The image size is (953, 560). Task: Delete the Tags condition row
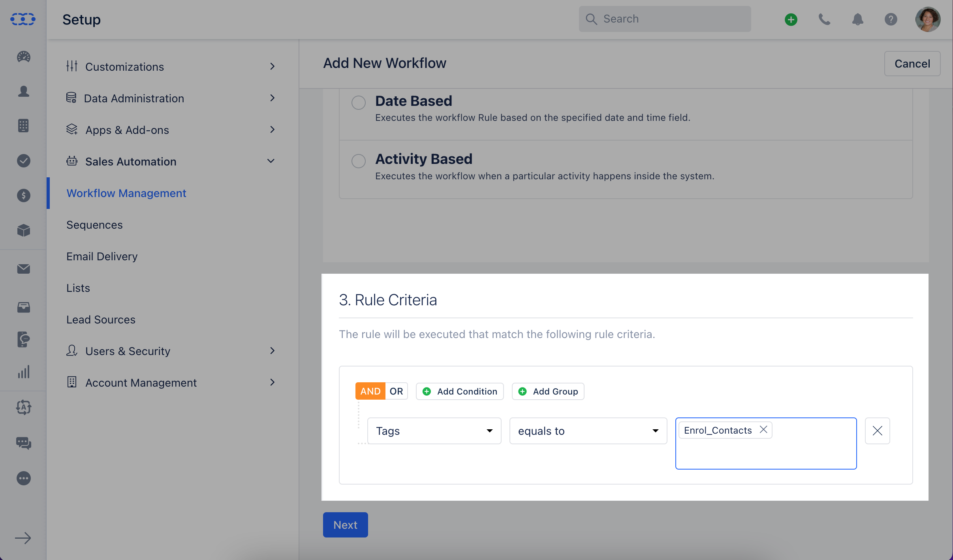877,430
